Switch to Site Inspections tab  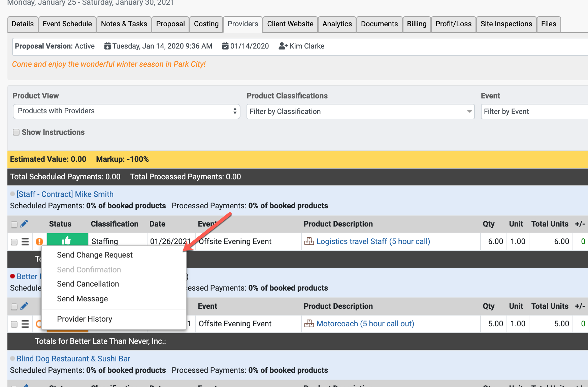click(506, 24)
